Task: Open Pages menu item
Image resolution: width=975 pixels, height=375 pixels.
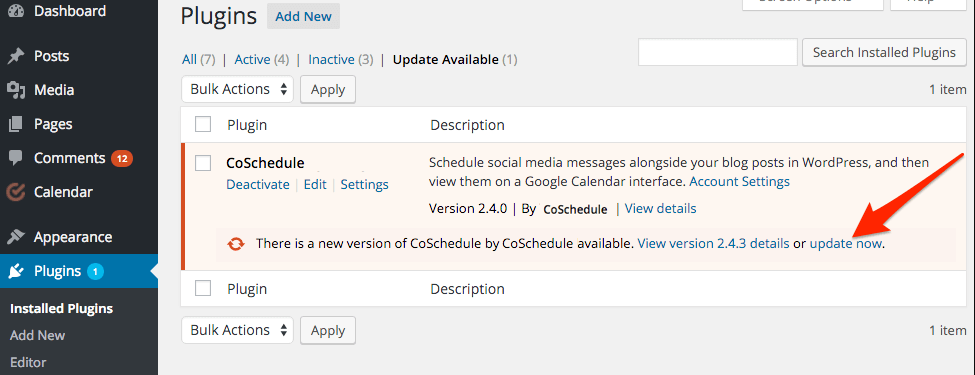Action: click(x=53, y=124)
